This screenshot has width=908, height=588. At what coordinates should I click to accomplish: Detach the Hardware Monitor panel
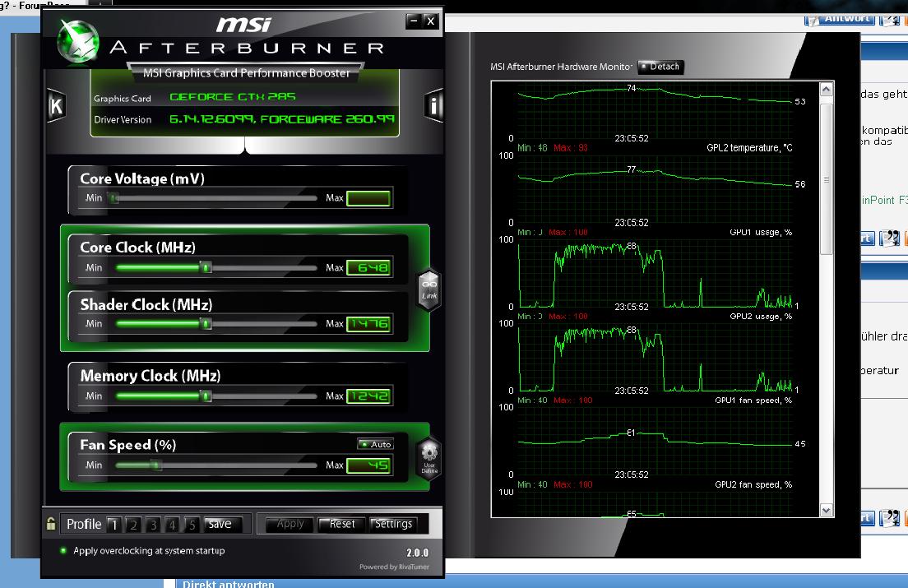660,67
